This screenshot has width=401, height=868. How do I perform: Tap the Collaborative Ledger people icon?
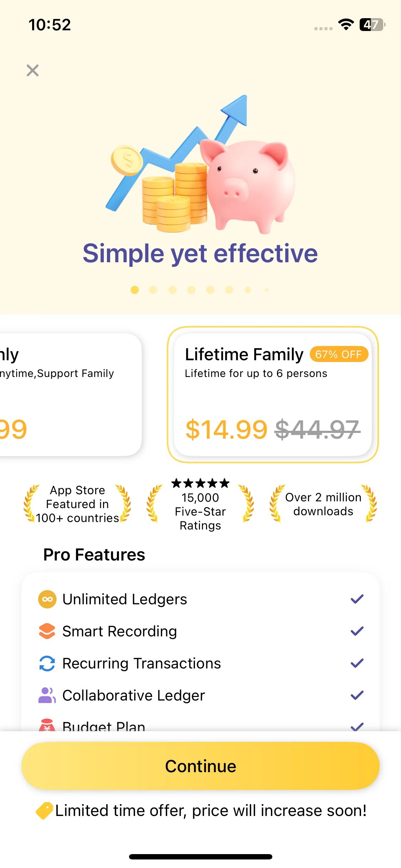pos(47,695)
